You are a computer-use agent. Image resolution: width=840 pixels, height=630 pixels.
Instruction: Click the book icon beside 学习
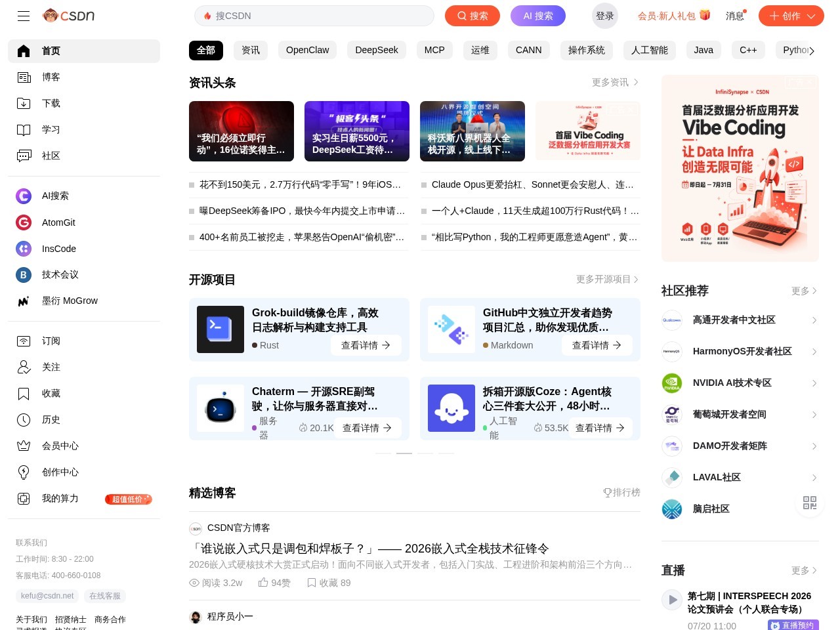24,129
